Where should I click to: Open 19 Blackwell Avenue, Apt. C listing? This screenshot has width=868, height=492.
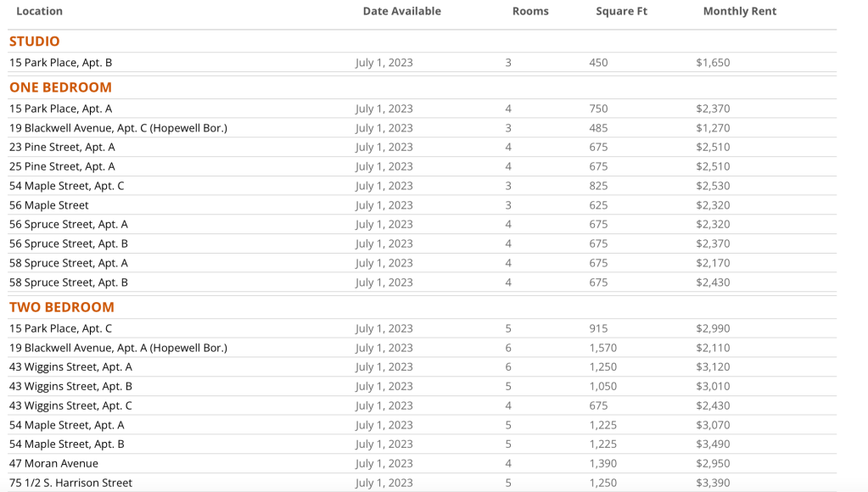[118, 128]
